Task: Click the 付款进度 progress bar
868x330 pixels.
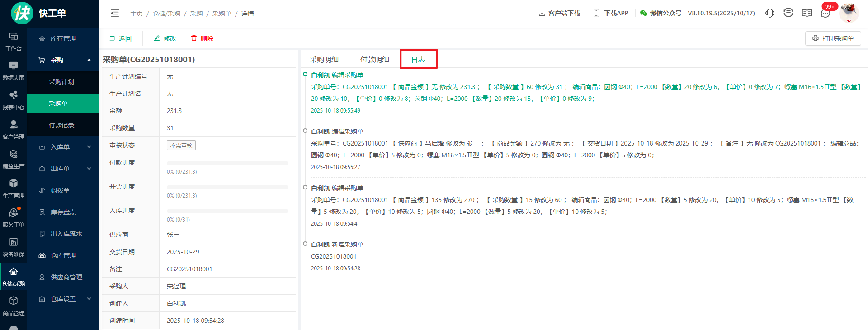Action: pos(227,163)
